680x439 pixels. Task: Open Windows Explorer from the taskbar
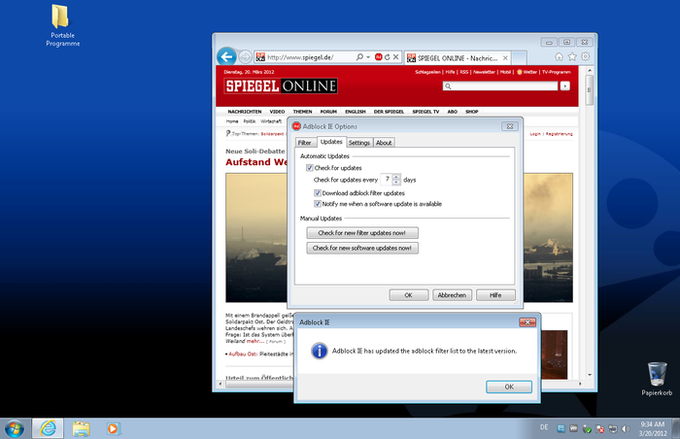81,429
